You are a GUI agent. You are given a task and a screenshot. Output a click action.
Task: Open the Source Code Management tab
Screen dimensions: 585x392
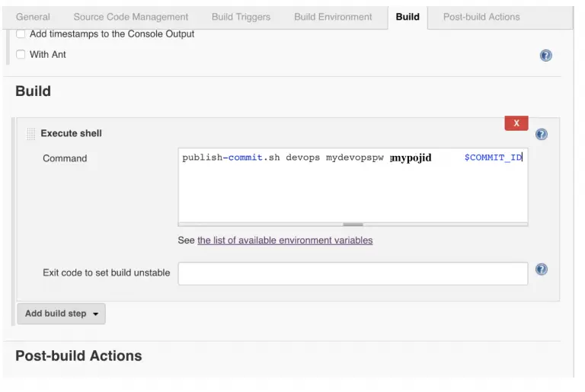130,17
